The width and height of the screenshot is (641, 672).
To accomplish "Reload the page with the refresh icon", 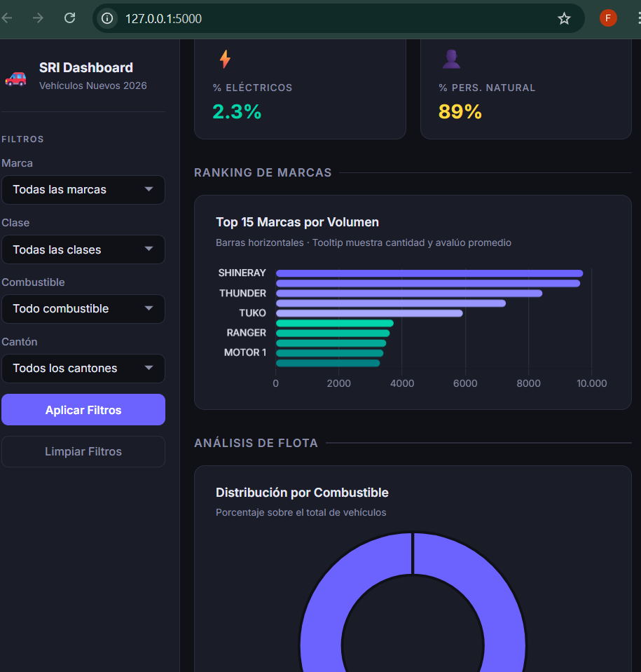I will tap(69, 18).
